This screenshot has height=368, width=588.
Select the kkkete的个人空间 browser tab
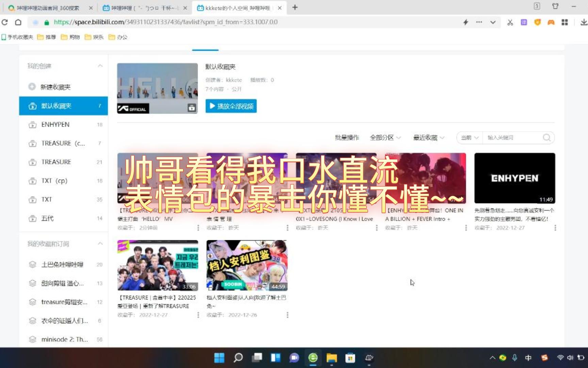pyautogui.click(x=239, y=7)
